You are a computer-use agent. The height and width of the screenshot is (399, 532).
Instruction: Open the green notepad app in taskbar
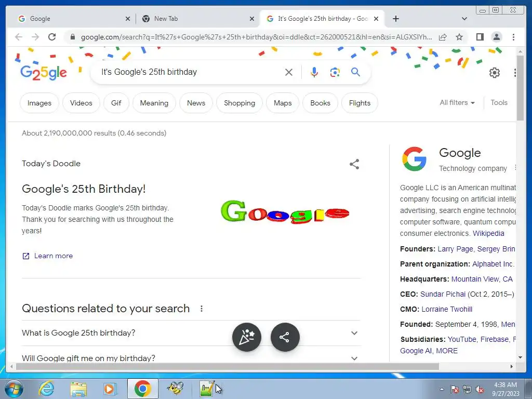coord(207,389)
